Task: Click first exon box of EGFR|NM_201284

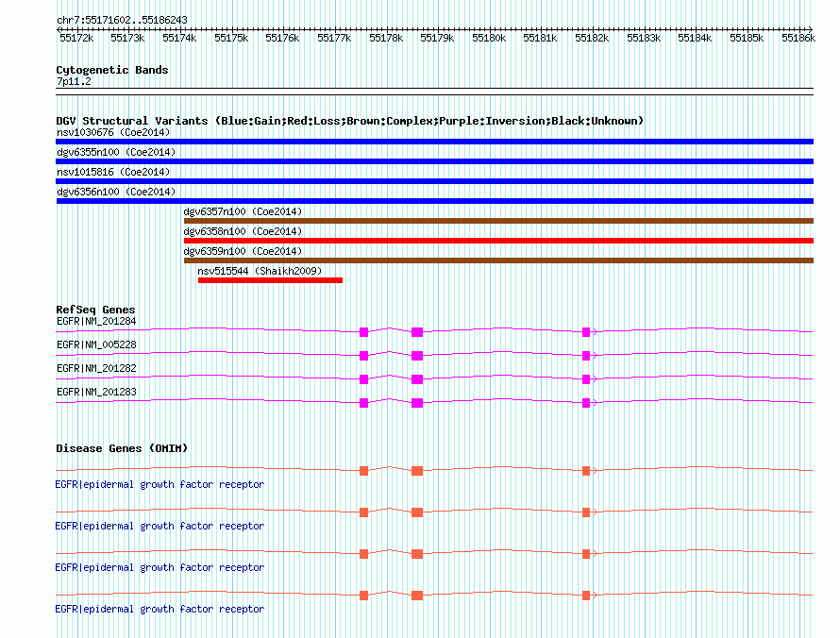Action: [x=363, y=332]
